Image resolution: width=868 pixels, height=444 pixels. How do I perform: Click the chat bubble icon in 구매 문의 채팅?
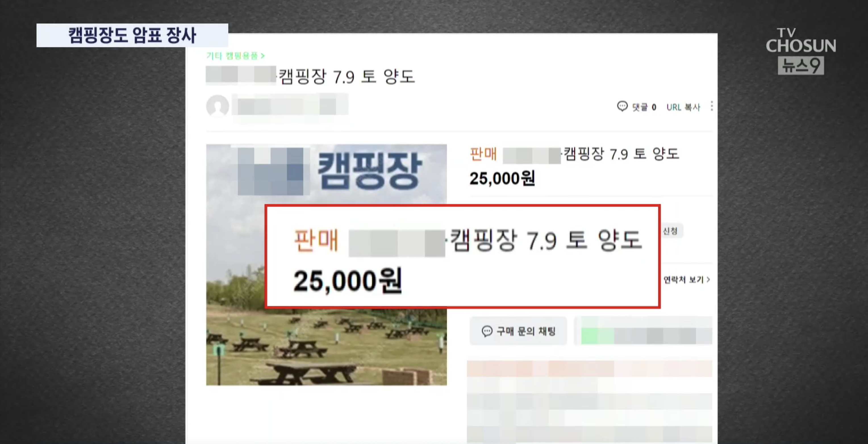coord(487,331)
